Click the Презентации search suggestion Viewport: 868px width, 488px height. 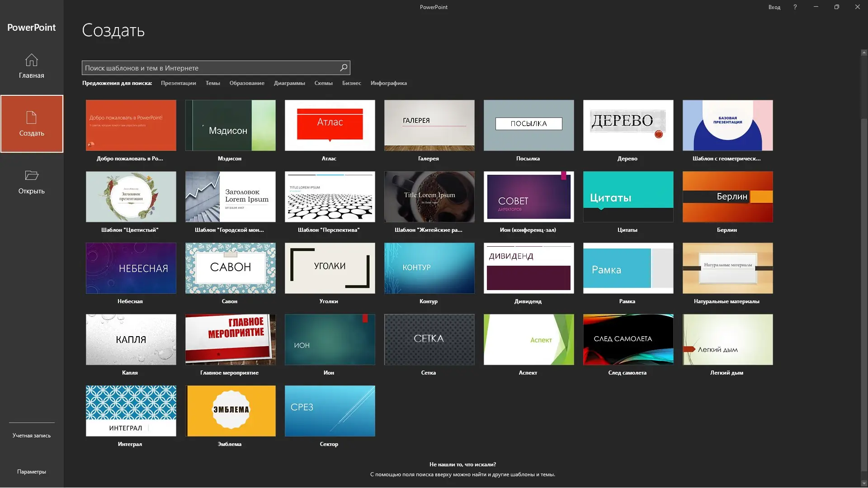(x=178, y=83)
